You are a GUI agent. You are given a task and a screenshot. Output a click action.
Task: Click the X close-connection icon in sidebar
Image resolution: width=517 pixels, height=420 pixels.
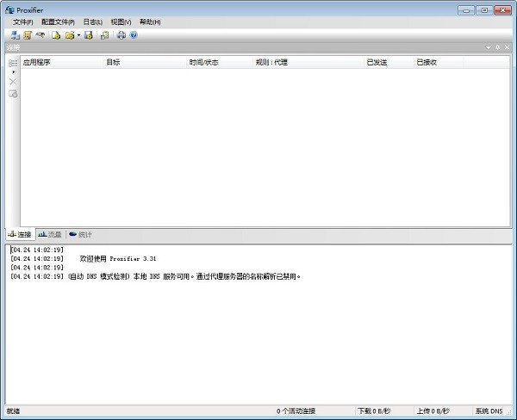pos(13,82)
